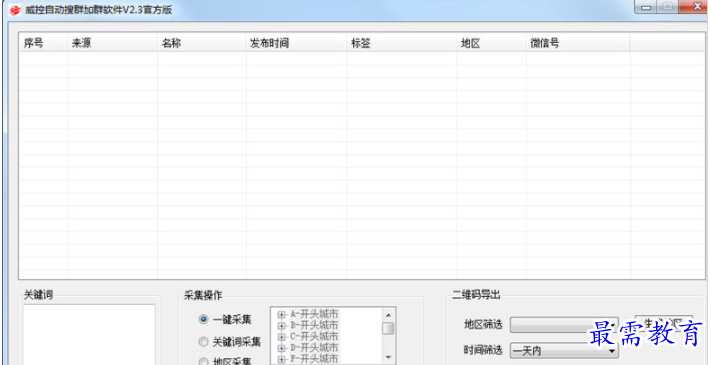Sort by the 名称 column header
The height and width of the screenshot is (365, 711).
tap(202, 44)
